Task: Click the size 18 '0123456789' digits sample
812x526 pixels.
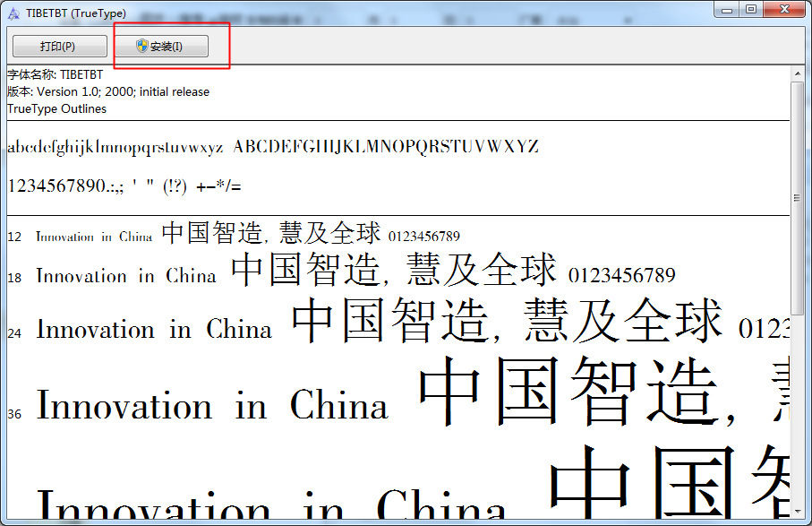Action: click(622, 275)
